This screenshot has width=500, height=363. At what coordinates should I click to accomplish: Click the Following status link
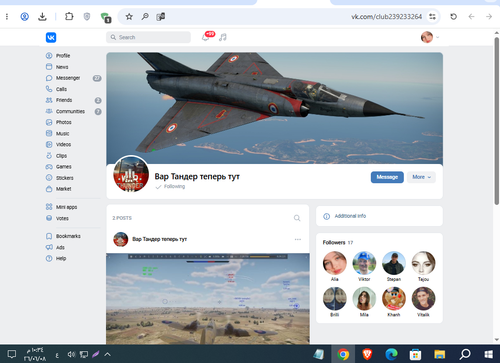170,186
